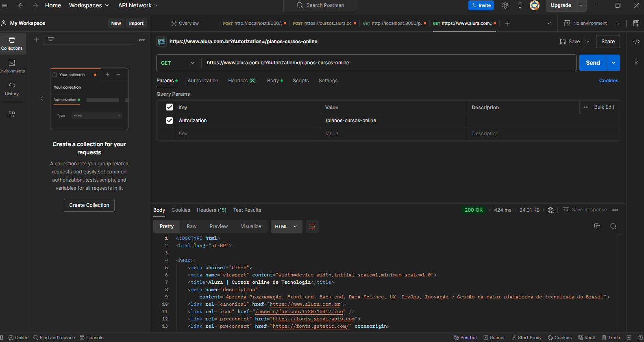644x342 pixels.
Task: Uncheck the Autorization param checkbox
Action: tap(170, 121)
